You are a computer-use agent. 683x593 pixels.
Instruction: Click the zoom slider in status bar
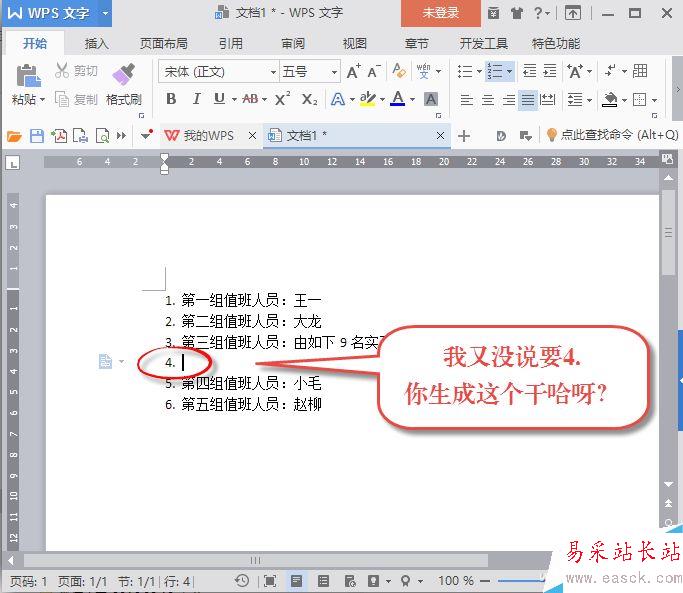(x=521, y=581)
